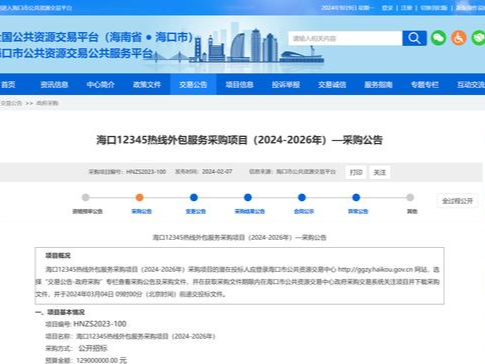
Task: Open the orange wheelchair accessibility icon
Action: pyautogui.click(x=459, y=38)
